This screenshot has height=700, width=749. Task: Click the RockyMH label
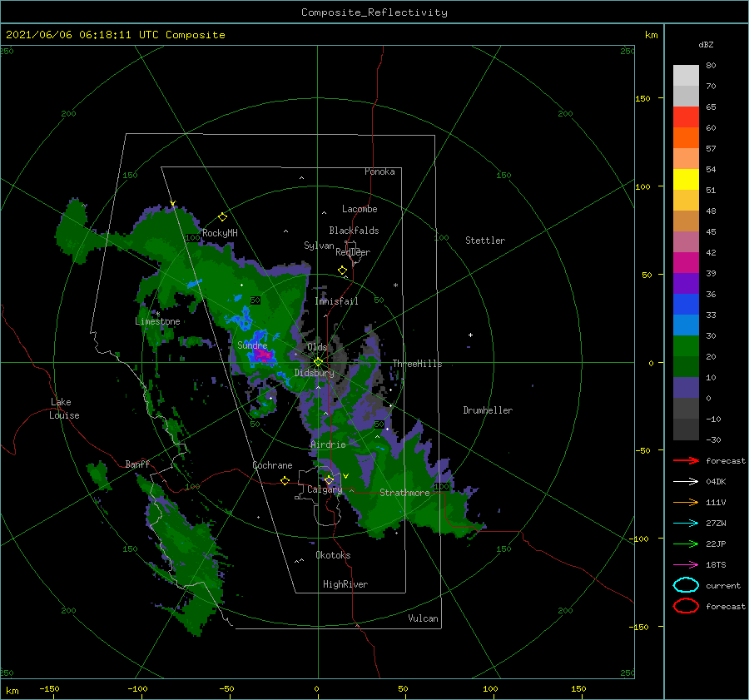pyautogui.click(x=220, y=233)
